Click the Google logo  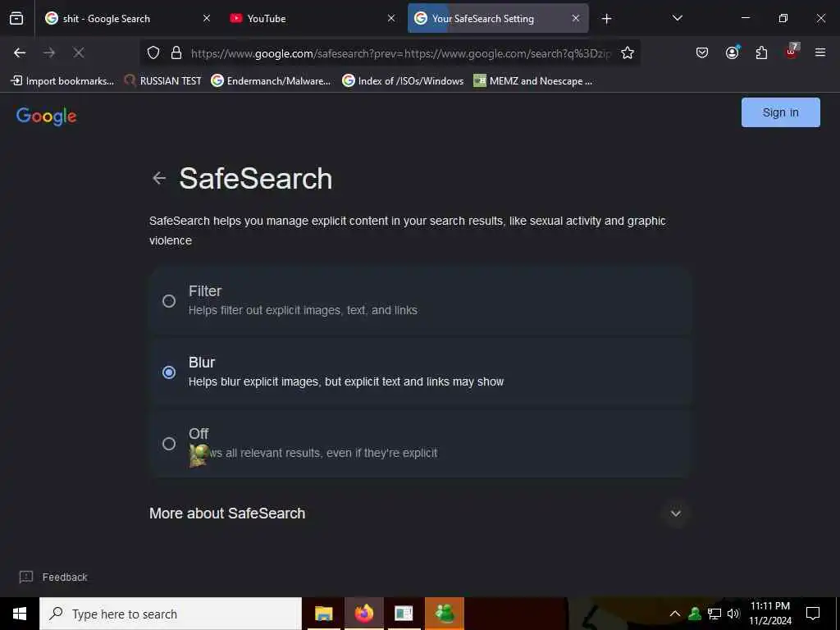[x=47, y=116]
